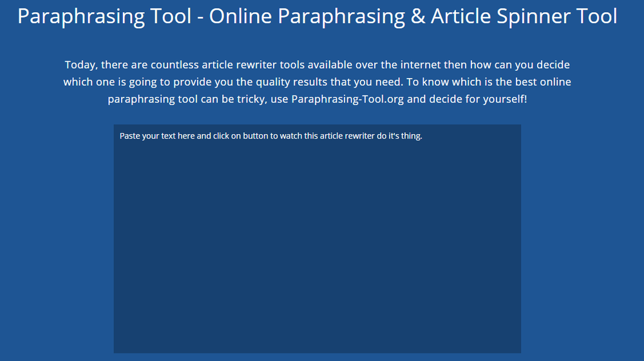Click the Paraphrasing Tool page heading
The image size is (644, 361).
coord(317,17)
